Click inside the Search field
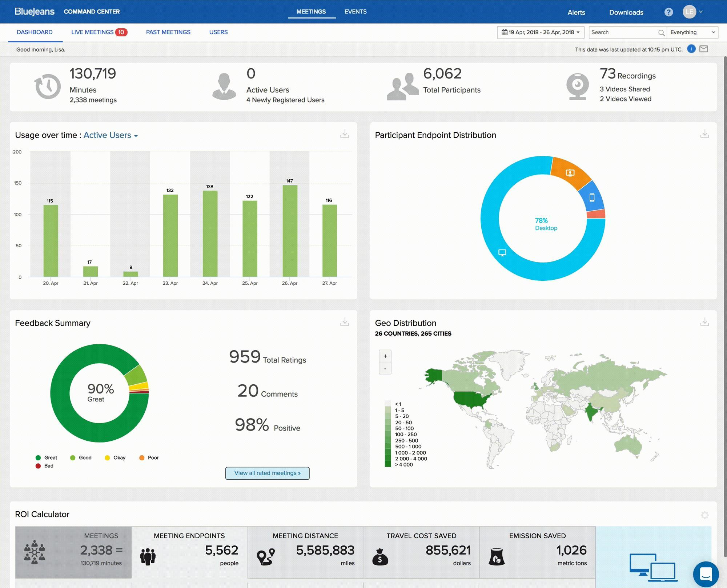The height and width of the screenshot is (588, 727). 623,32
